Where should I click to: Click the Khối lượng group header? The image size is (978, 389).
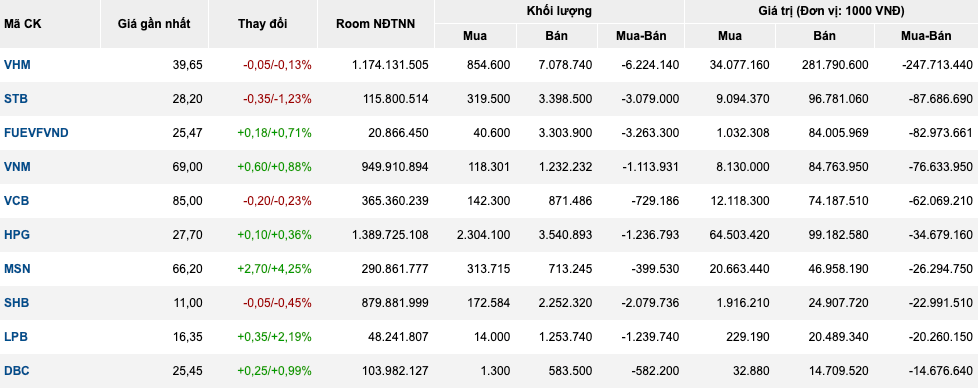559,11
